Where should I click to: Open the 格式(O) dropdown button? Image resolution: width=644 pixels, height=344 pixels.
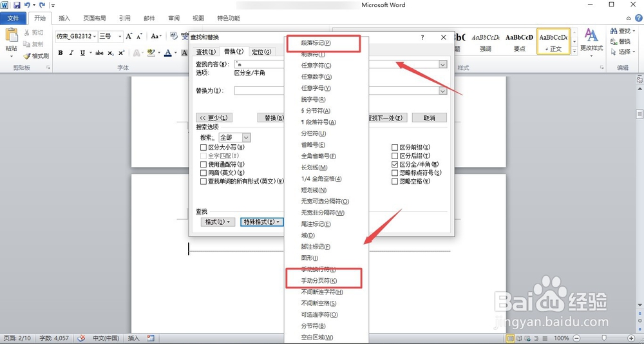pos(218,222)
